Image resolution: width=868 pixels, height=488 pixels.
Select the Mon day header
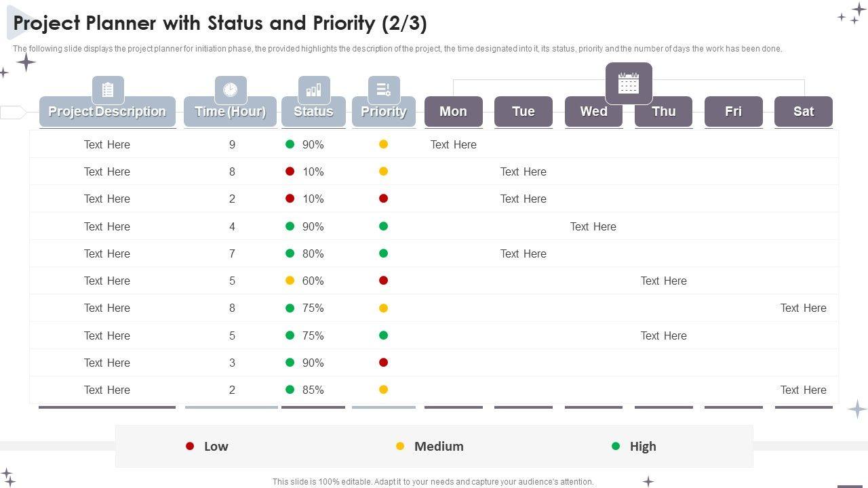(453, 111)
